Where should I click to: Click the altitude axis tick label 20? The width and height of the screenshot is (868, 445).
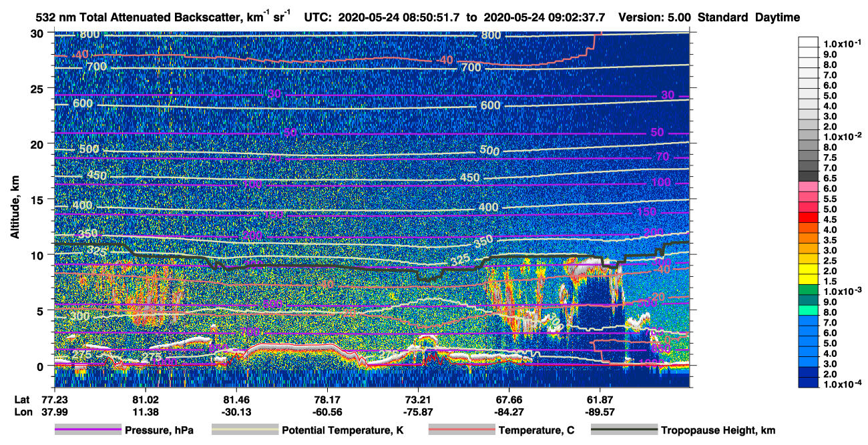(38, 143)
